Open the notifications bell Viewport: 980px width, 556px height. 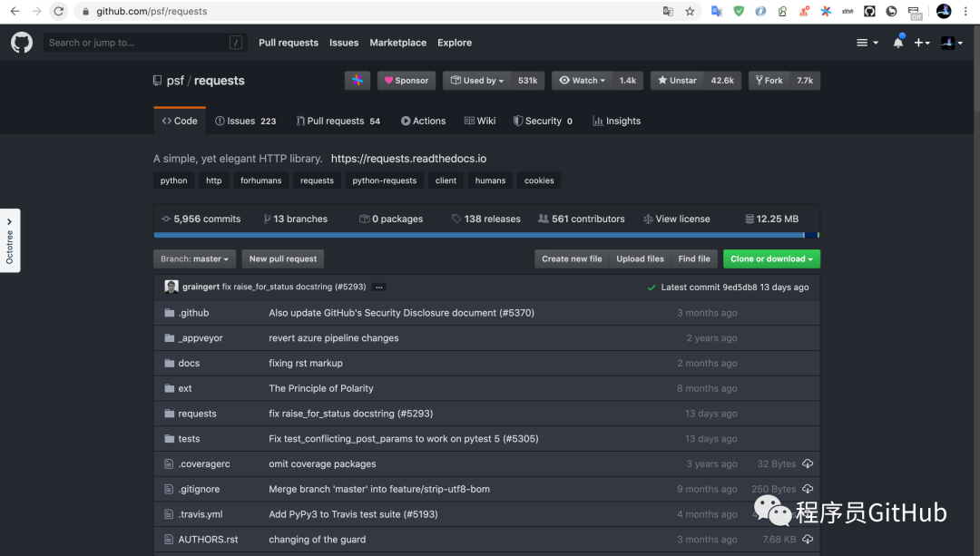(x=898, y=43)
